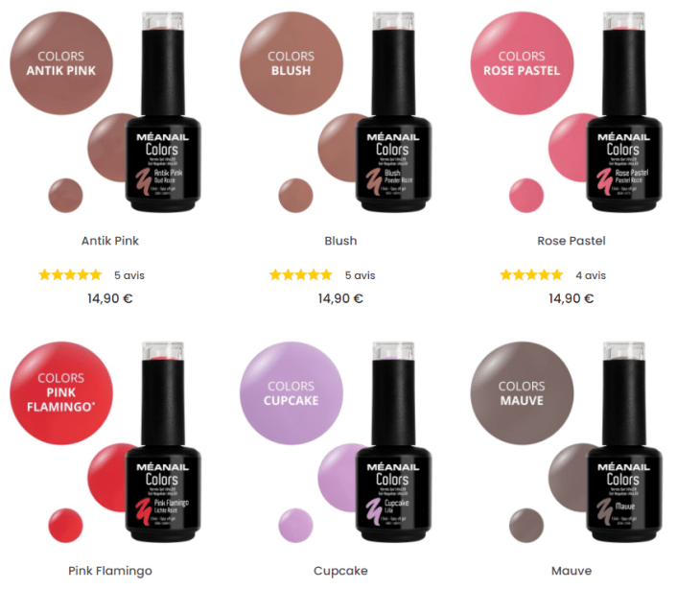Viewport: 700px width, 590px height.
Task: Open the Cupcake product title link
Action: 340,571
